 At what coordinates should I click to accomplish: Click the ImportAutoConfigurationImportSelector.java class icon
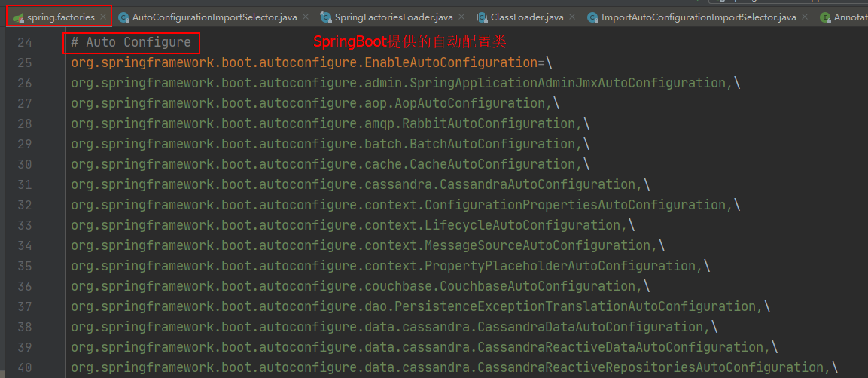592,18
